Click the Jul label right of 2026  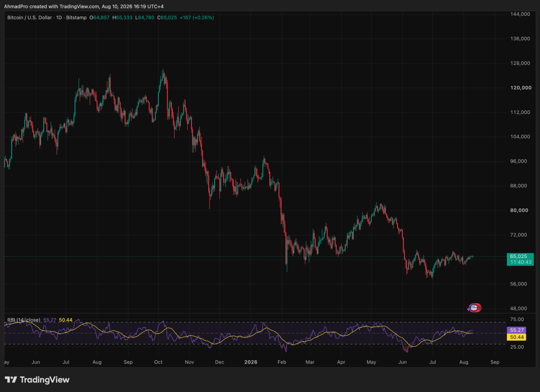click(432, 362)
